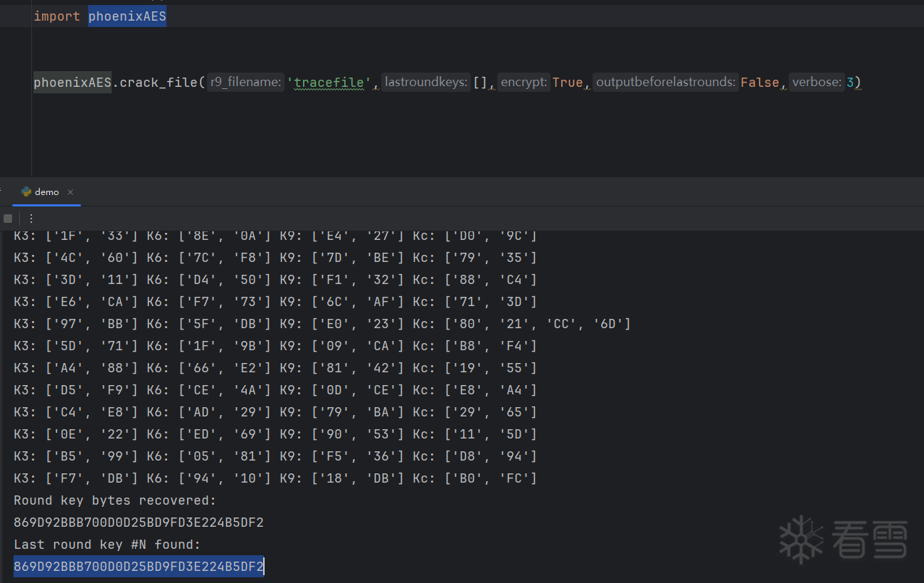Click the outputbeforelastrounds parameter hint
Image resolution: width=924 pixels, height=583 pixels.
coord(666,83)
